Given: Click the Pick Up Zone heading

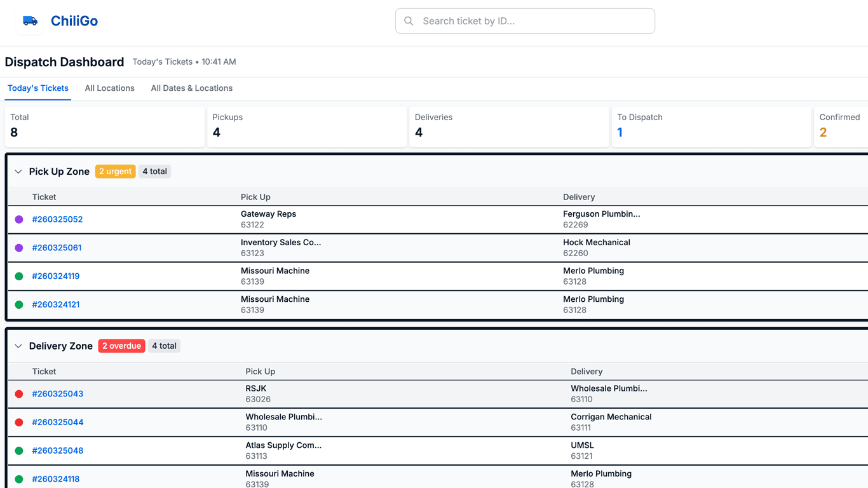Looking at the screenshot, I should click(x=59, y=172).
